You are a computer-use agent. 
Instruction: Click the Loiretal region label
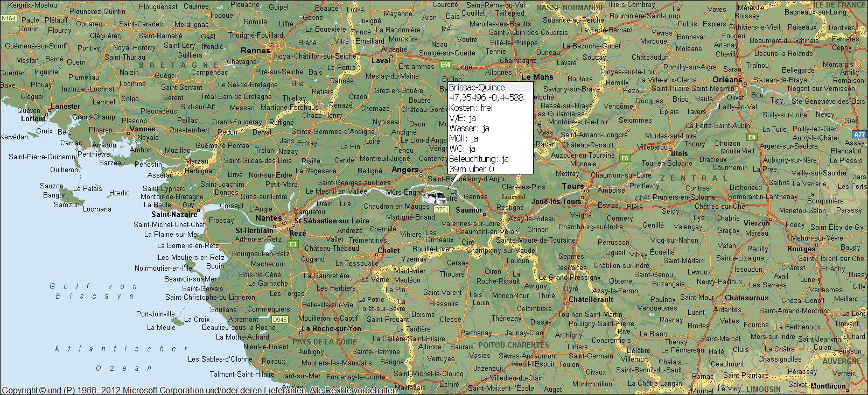pos(514,197)
